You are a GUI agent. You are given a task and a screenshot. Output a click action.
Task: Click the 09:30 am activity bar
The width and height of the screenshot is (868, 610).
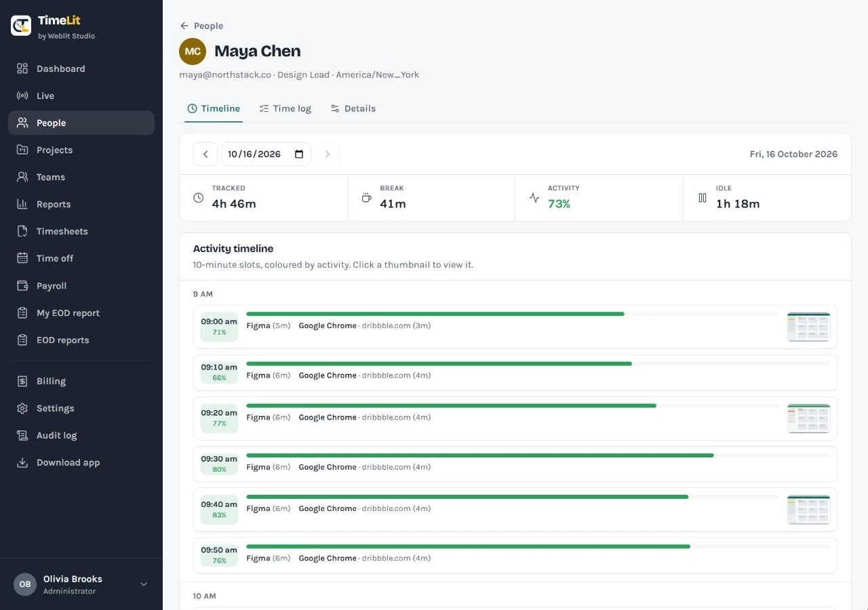[538, 455]
